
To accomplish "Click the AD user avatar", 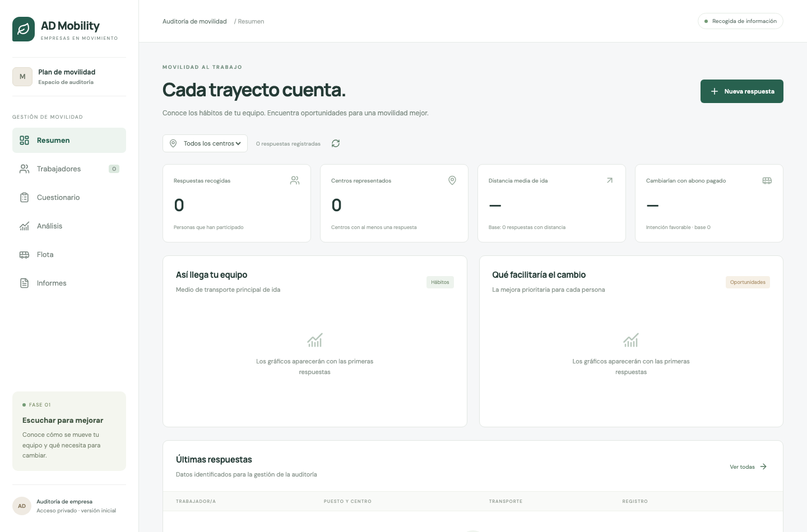I will [x=22, y=506].
